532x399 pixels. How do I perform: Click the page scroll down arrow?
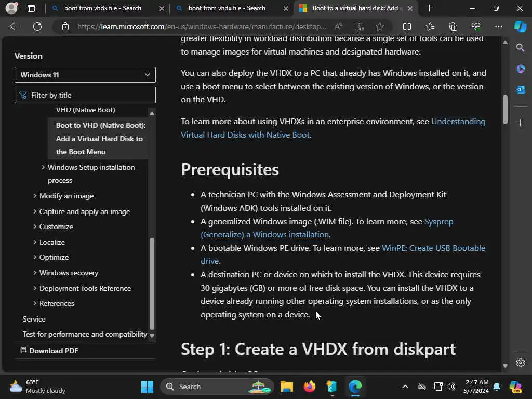tap(505, 366)
